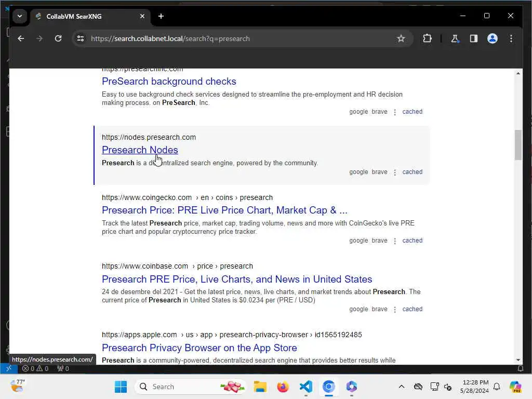Click https://www.coinbase.com URL text
The image size is (532, 399).
point(145,267)
